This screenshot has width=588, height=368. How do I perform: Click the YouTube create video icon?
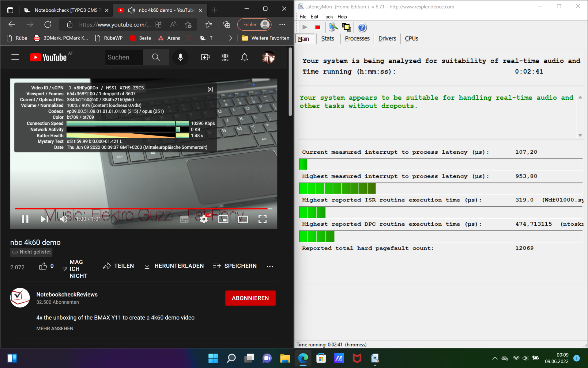tap(205, 57)
